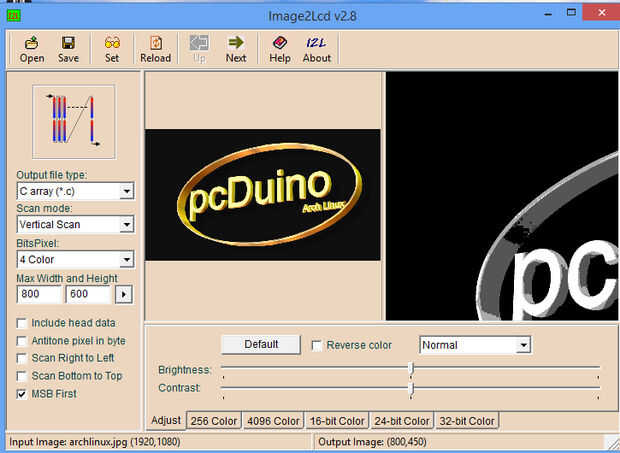This screenshot has height=453, width=620.
Task: Minimize the Image2Lcd window
Action: point(548,13)
